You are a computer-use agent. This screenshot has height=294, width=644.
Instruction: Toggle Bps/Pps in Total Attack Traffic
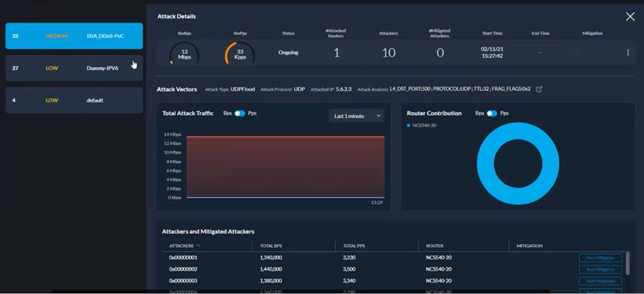pyautogui.click(x=239, y=113)
